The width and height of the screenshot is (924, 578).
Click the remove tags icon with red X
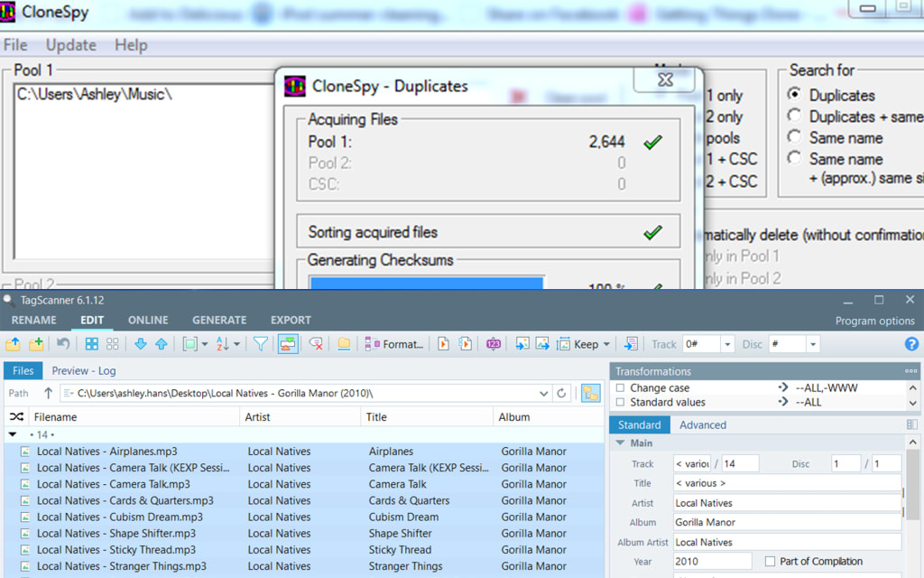(x=316, y=344)
